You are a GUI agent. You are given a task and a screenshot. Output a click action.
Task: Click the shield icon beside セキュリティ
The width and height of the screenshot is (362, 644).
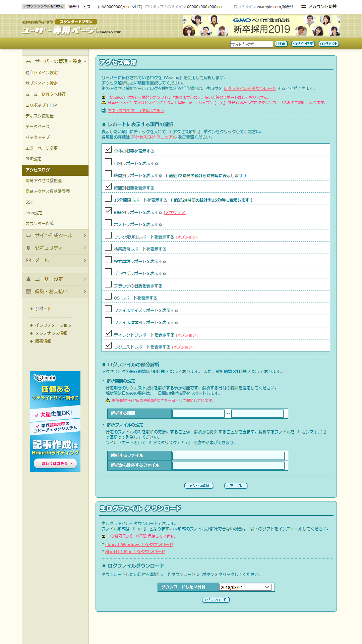click(x=28, y=248)
